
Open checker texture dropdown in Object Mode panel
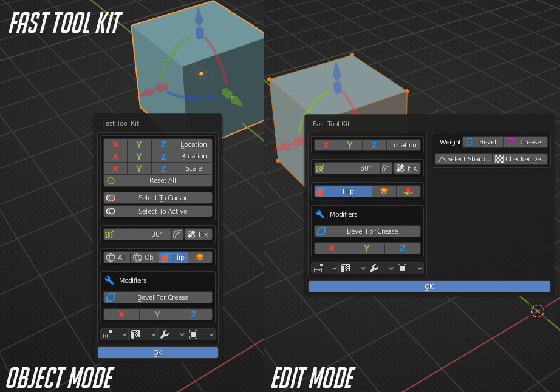tap(143, 334)
